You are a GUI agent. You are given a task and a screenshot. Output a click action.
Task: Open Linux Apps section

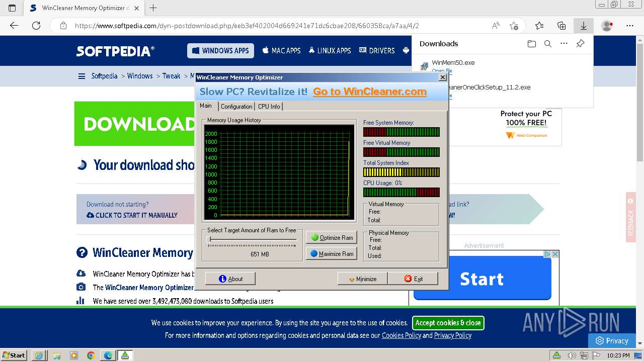(x=330, y=51)
